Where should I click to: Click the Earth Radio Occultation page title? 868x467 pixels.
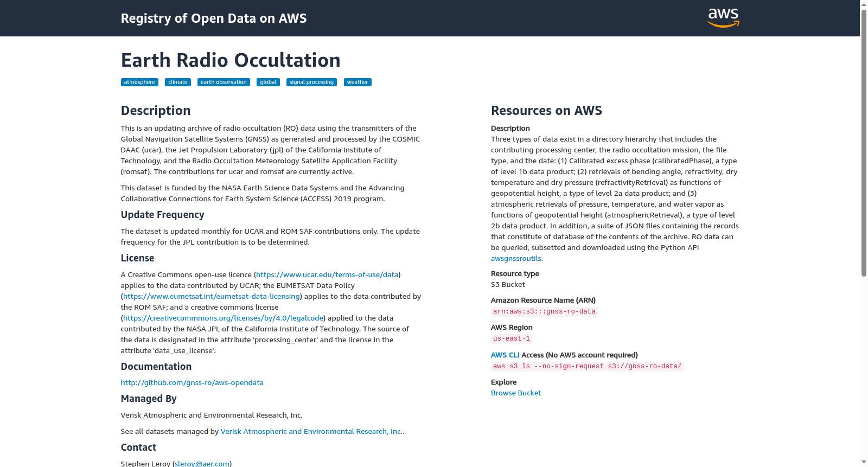[x=231, y=60]
